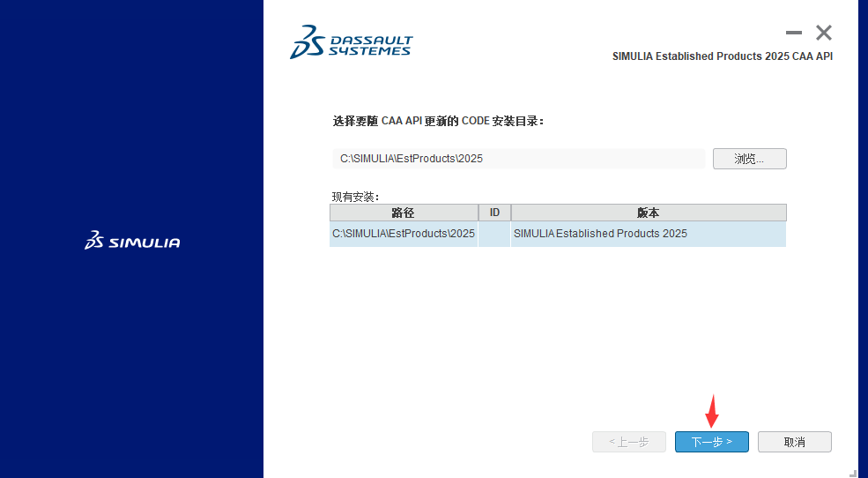
Task: Minimize the installer window
Action: click(793, 33)
